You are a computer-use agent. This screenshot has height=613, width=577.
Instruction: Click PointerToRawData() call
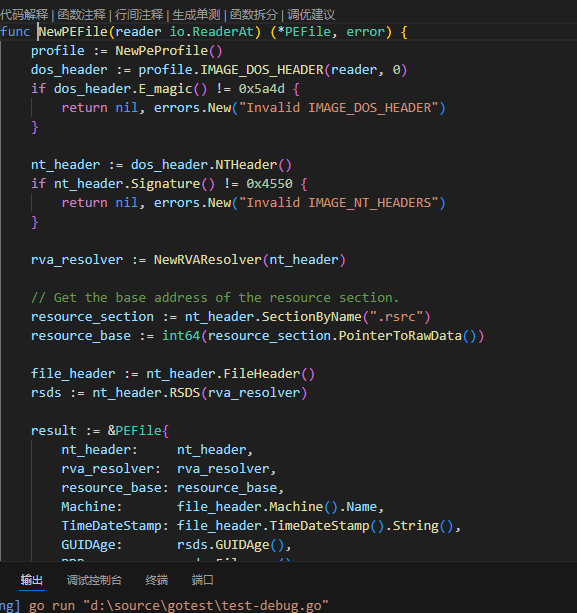(407, 336)
